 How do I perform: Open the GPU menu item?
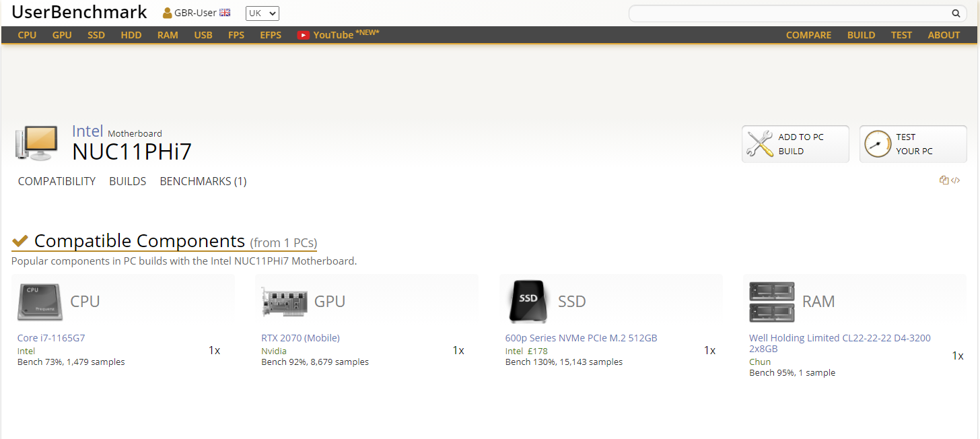pyautogui.click(x=62, y=35)
